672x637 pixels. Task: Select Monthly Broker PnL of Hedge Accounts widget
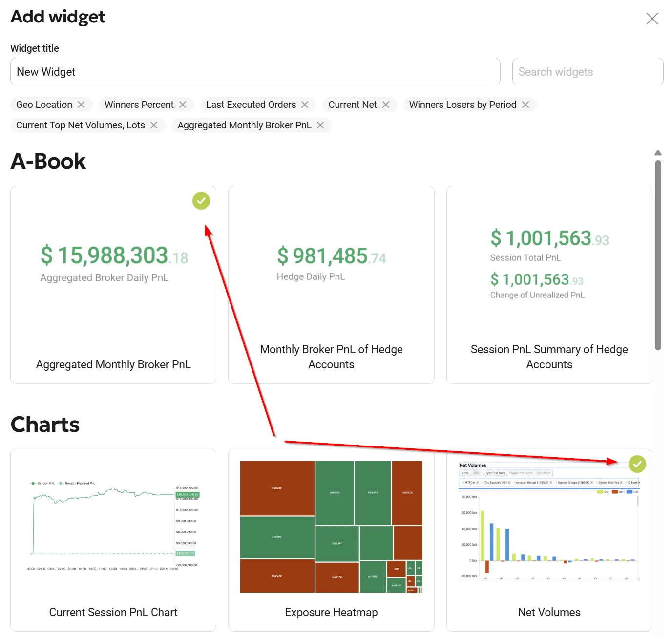(331, 285)
